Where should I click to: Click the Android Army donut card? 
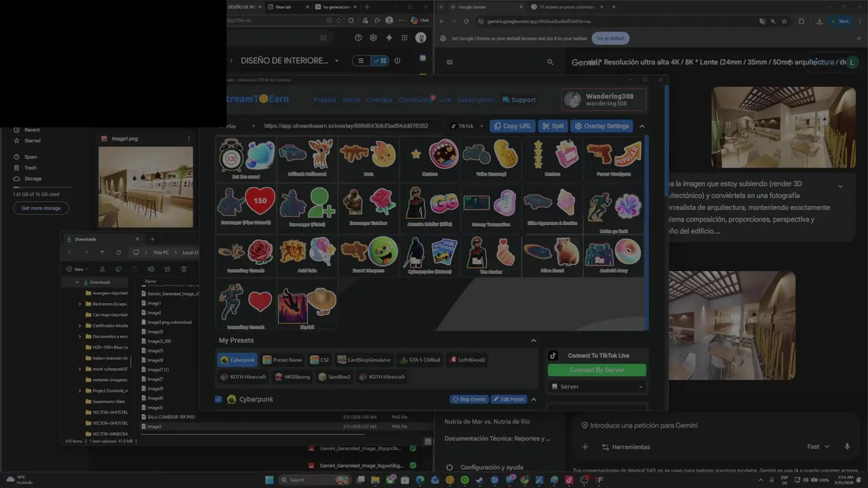point(613,256)
